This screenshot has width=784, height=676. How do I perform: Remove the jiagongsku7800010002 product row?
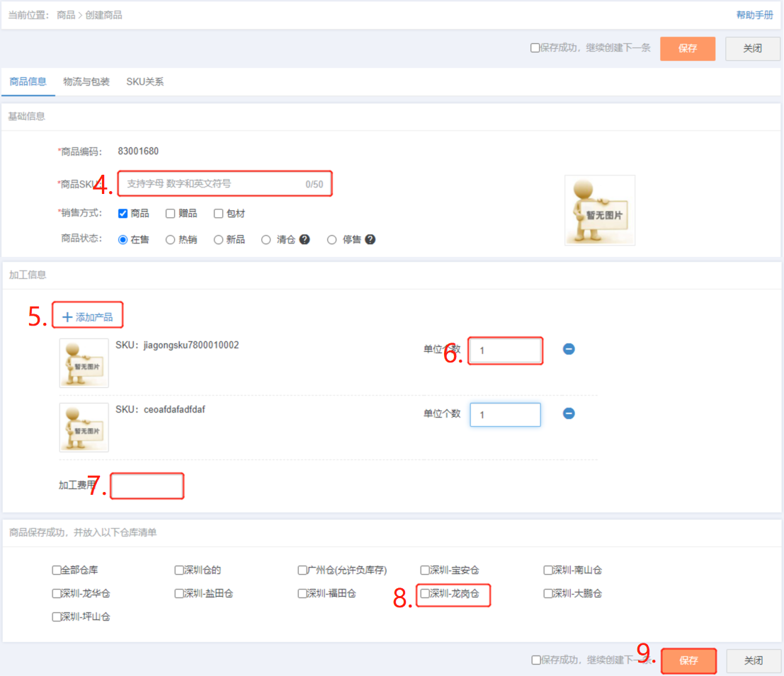(569, 349)
